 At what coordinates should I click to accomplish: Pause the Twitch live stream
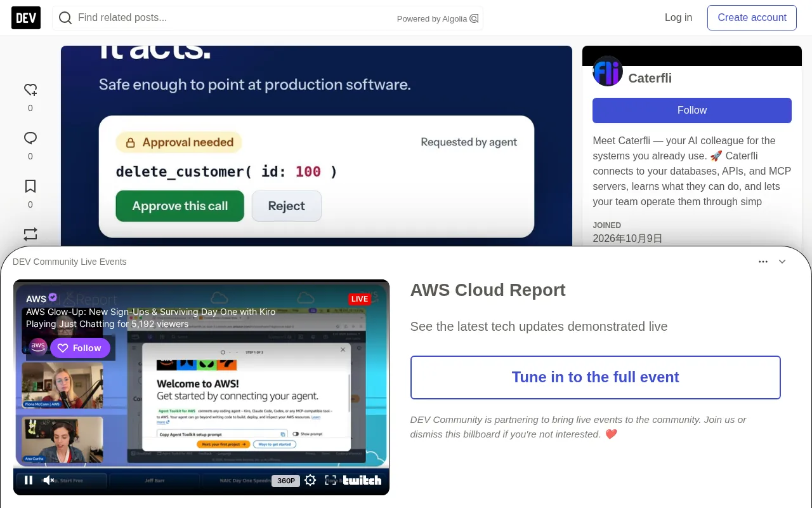(29, 480)
